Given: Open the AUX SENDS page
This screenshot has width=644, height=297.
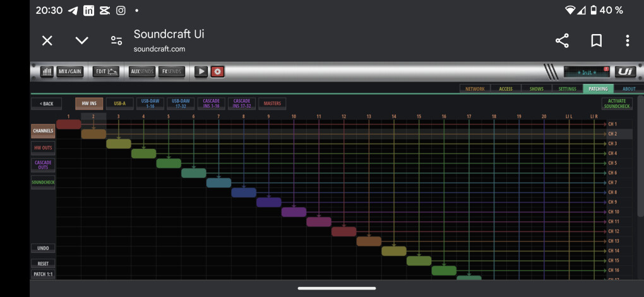Looking at the screenshot, I should coord(142,72).
